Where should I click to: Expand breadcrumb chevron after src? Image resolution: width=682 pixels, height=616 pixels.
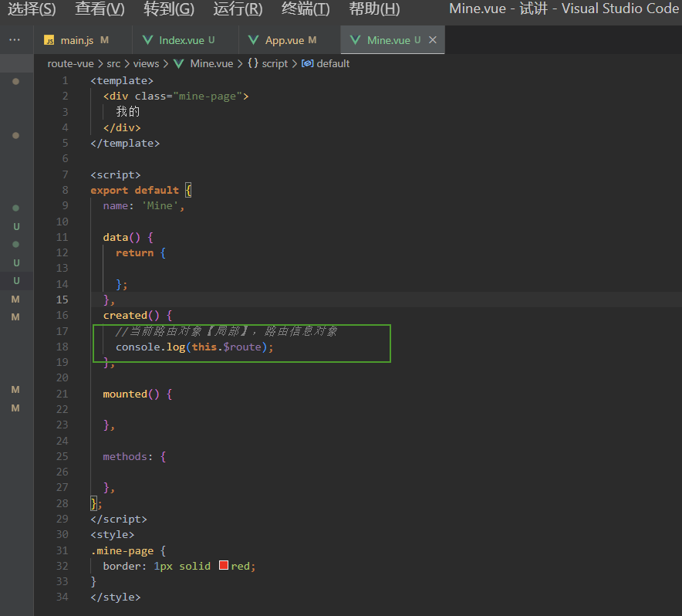(127, 63)
